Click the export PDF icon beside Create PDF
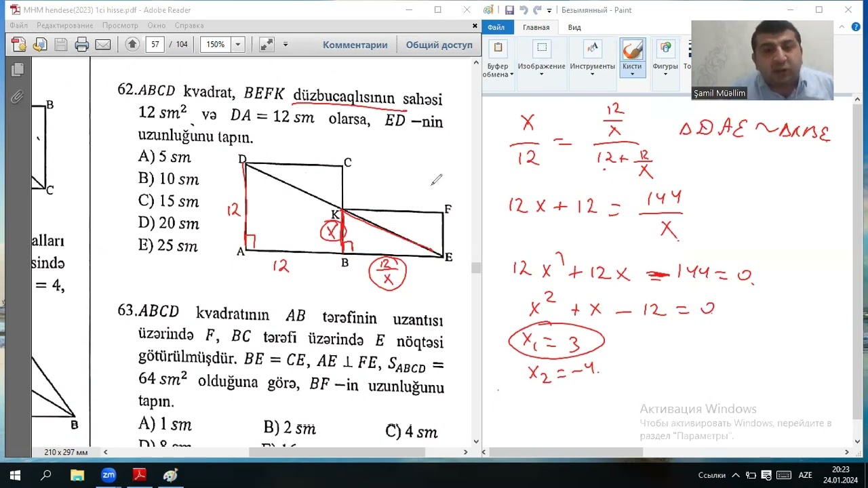The image size is (868, 488). 39,45
